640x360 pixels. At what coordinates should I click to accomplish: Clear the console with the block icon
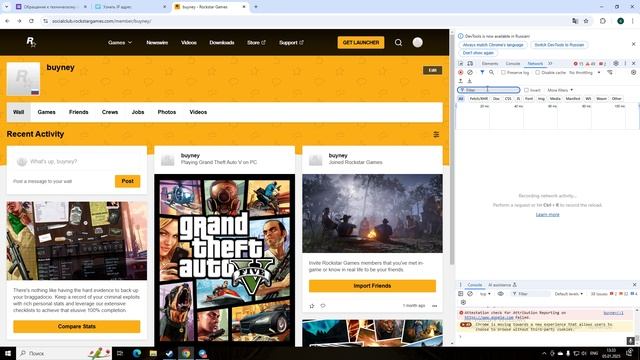[470, 294]
